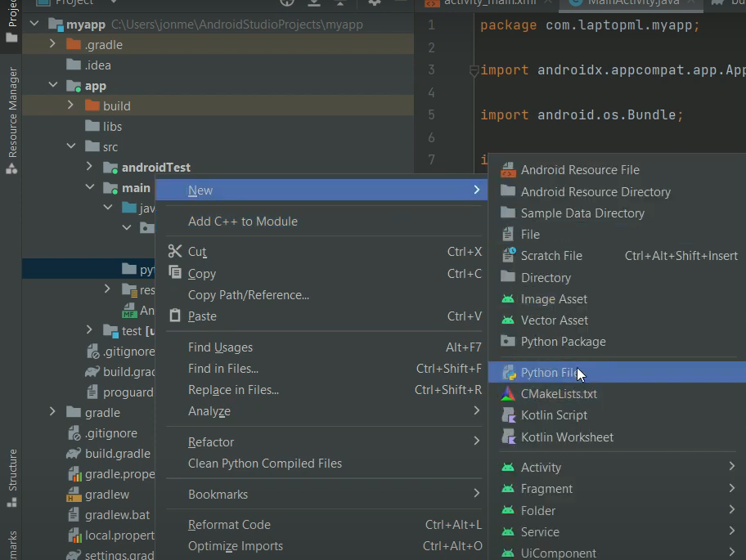This screenshot has width=746, height=560.
Task: Click the myapp project root icon
Action: [x=56, y=25]
